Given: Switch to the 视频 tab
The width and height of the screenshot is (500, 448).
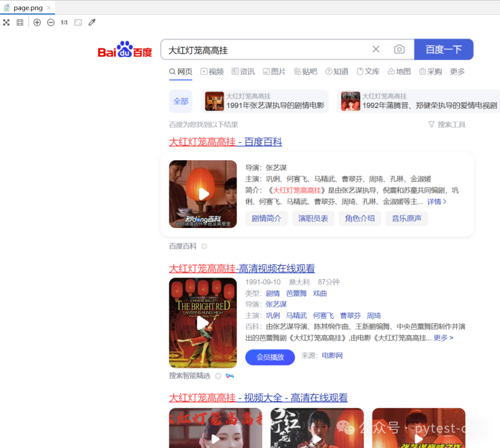Looking at the screenshot, I should click(x=212, y=71).
